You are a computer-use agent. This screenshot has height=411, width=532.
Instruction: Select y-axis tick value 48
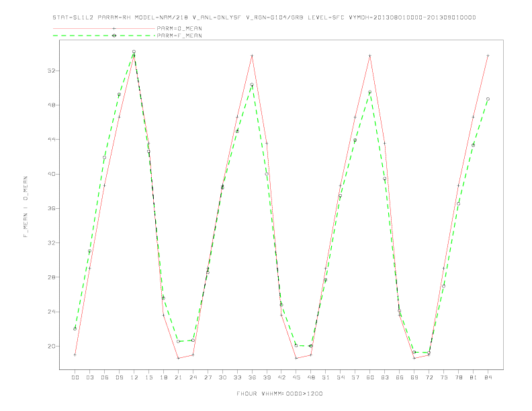pos(52,105)
